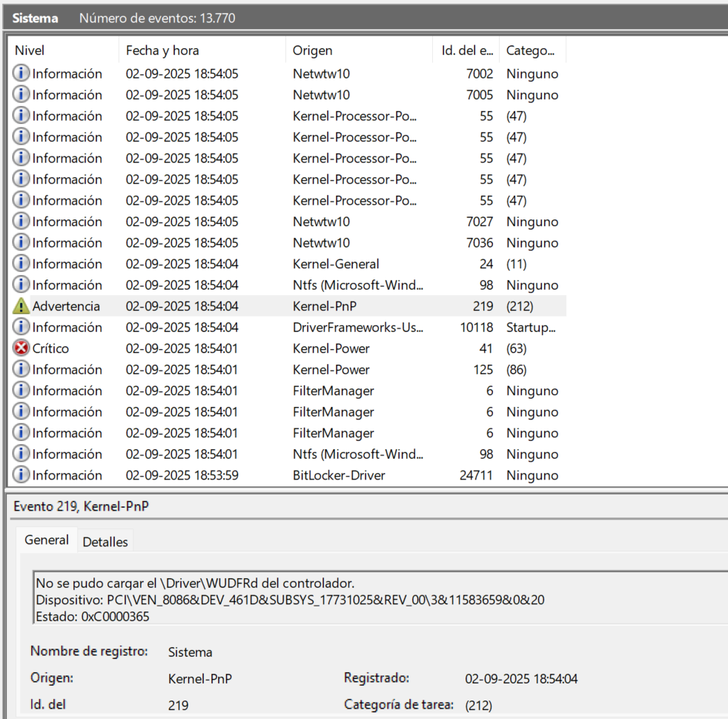728x719 pixels.
Task: Click the DriverFrameworks-Us... source cell
Action: [358, 328]
